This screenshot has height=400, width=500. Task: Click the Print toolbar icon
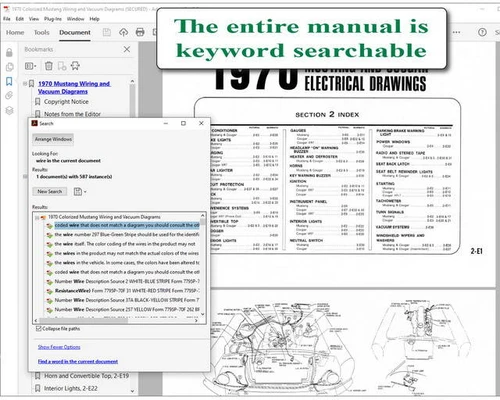click(140, 32)
